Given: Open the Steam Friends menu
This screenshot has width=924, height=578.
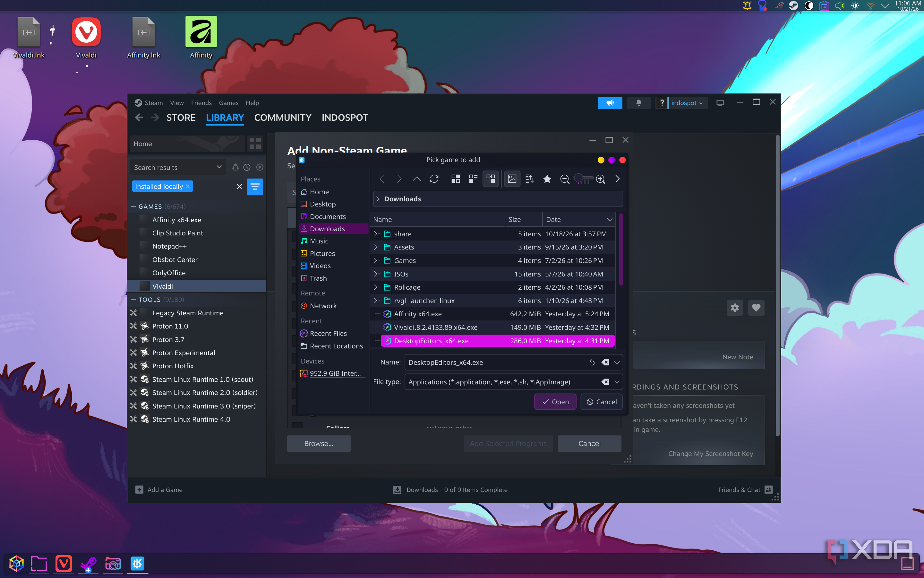Looking at the screenshot, I should pos(201,103).
